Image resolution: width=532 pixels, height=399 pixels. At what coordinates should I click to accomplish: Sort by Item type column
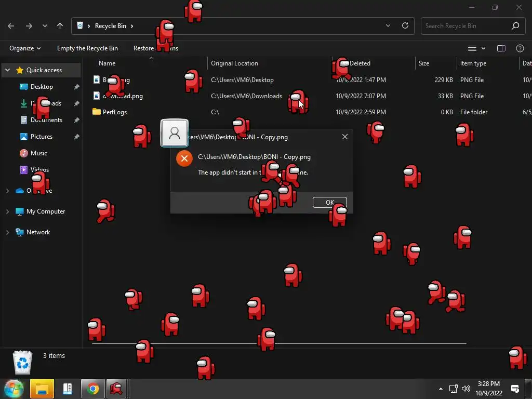[x=473, y=63]
